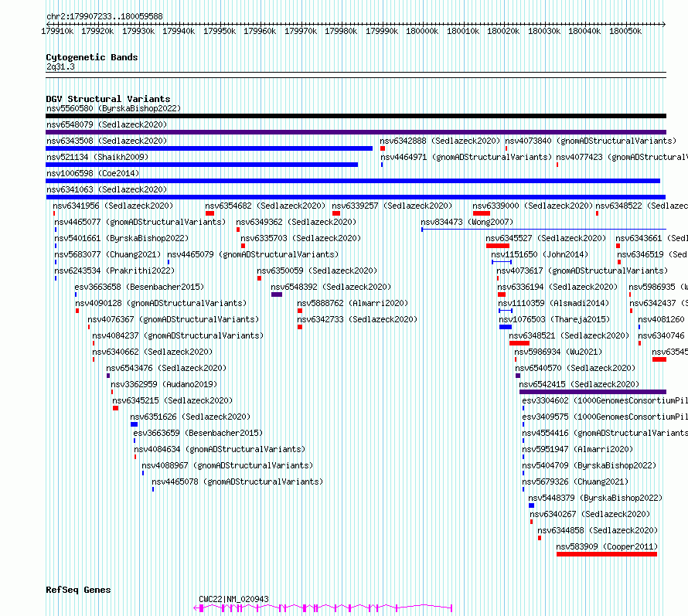This screenshot has height=616, width=688.
Task: Click the red nsv6345215 variant marker
Action: 115,408
